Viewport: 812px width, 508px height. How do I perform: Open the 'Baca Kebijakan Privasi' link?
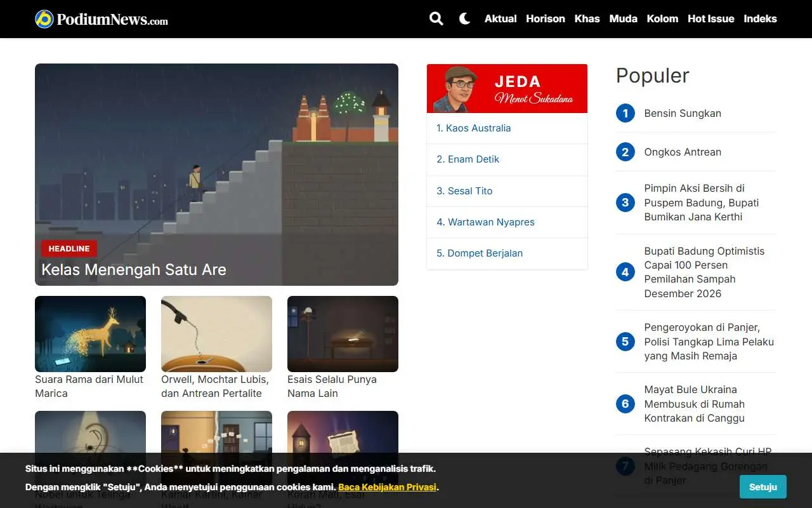(387, 487)
